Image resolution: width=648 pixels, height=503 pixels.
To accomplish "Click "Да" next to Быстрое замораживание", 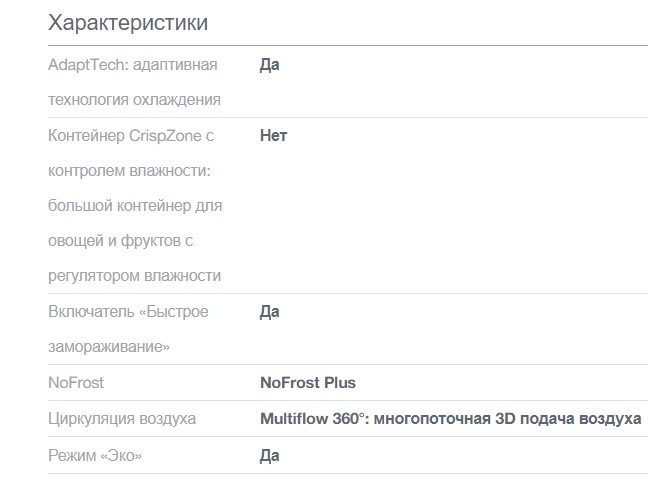I will coord(269,312).
